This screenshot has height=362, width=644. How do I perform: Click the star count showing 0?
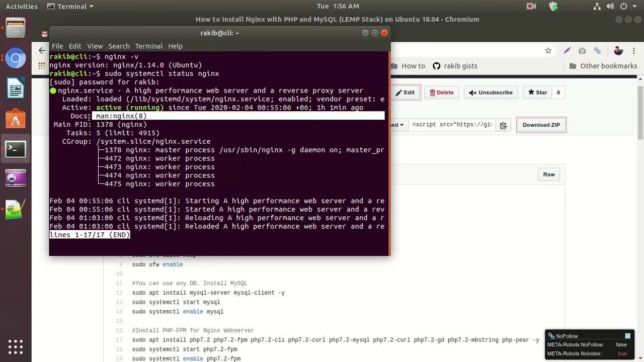click(558, 93)
